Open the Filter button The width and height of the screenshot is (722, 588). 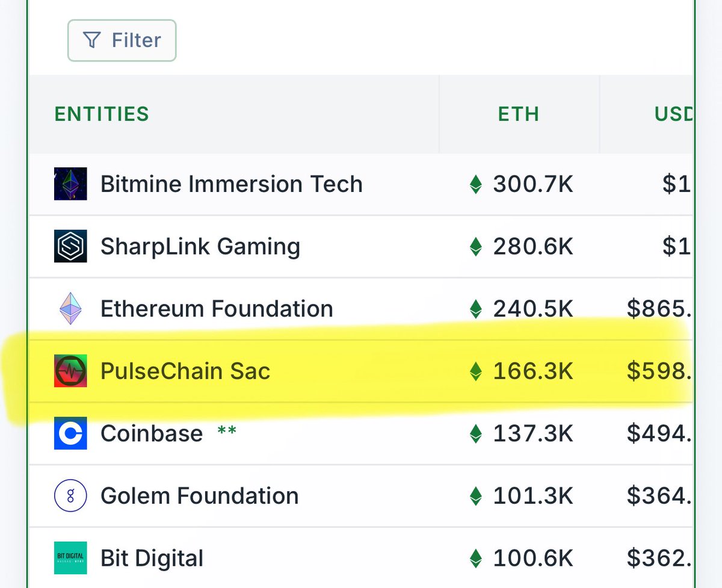[122, 40]
